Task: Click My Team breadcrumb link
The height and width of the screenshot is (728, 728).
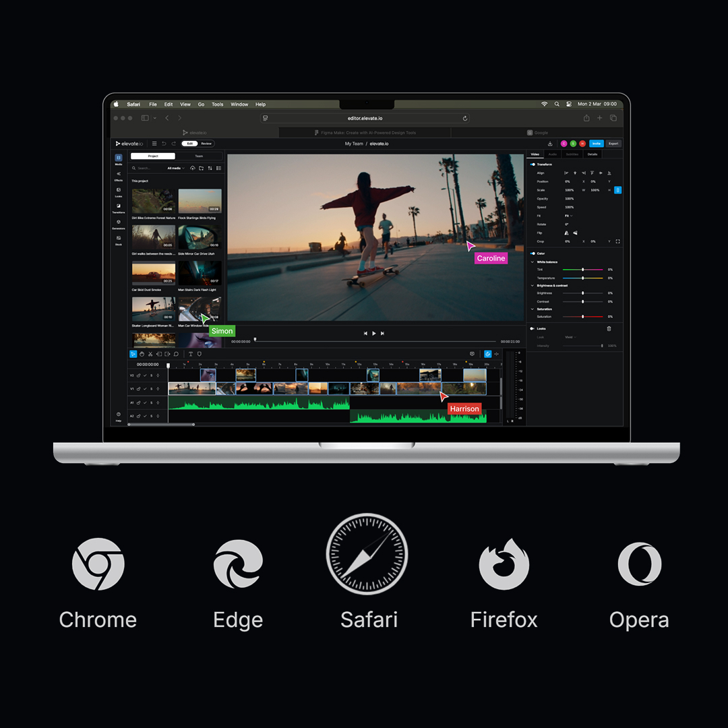Action: (x=354, y=144)
